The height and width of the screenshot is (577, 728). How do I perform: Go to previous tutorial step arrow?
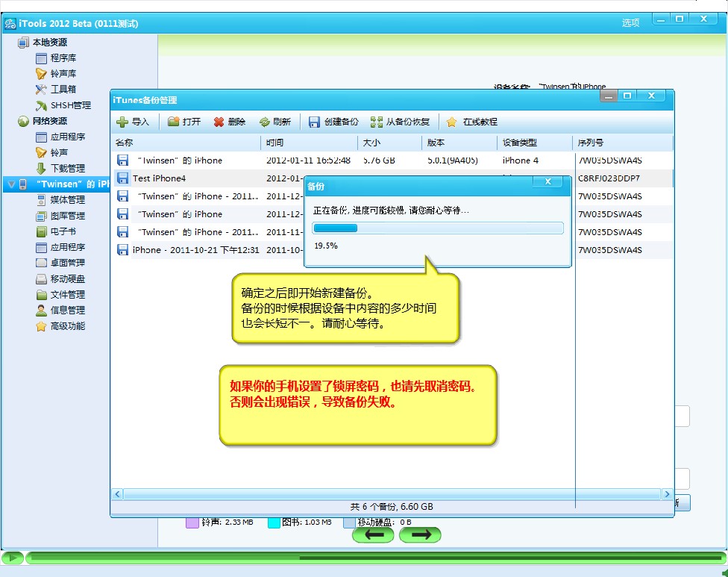(x=373, y=534)
